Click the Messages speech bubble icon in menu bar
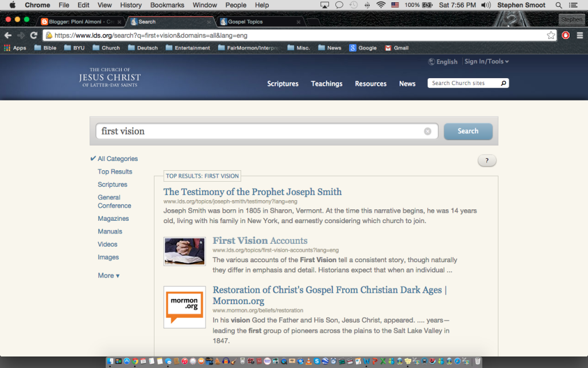The width and height of the screenshot is (588, 368). (339, 5)
